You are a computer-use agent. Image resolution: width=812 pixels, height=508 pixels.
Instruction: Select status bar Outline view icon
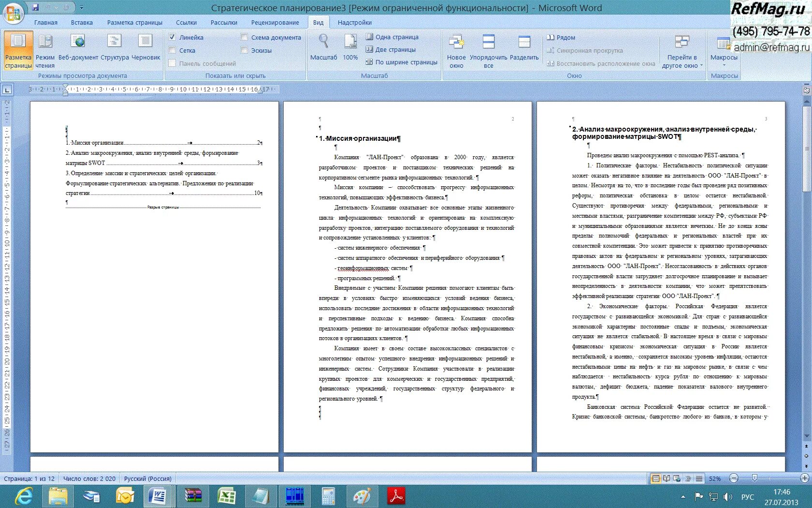click(688, 478)
